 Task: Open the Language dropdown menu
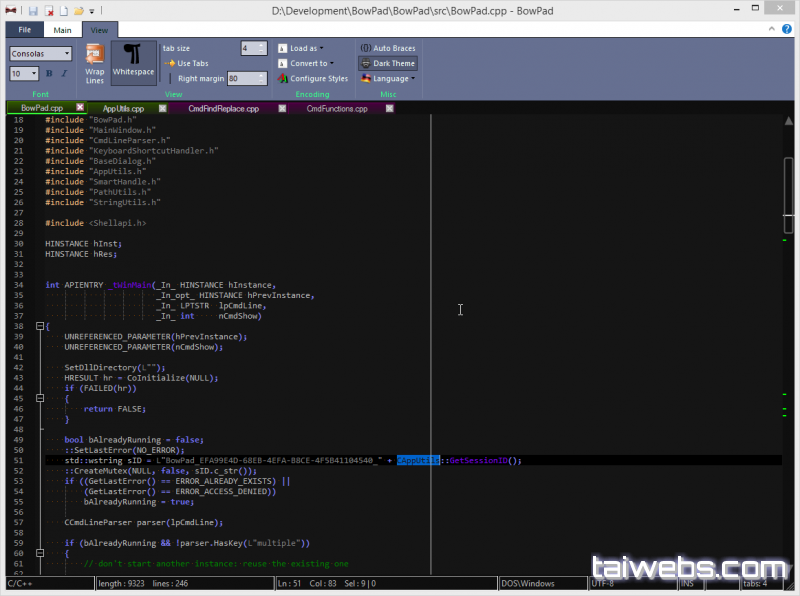coord(387,78)
